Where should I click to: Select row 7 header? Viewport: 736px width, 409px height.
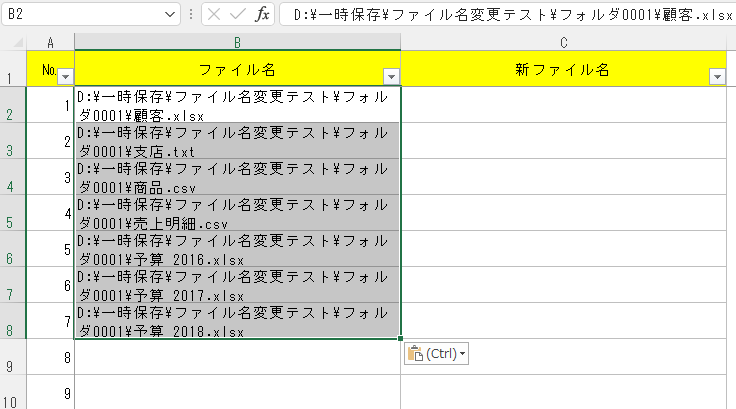coord(13,285)
